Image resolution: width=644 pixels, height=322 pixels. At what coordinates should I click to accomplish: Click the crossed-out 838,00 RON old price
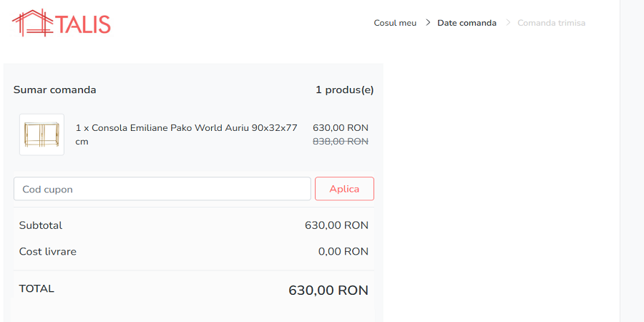point(340,142)
